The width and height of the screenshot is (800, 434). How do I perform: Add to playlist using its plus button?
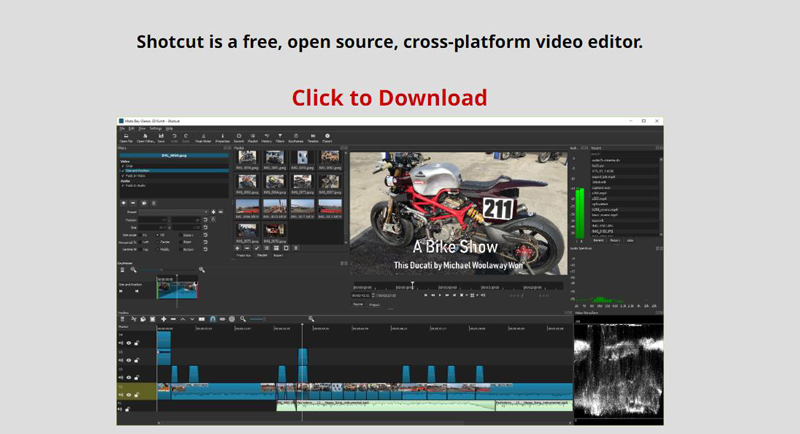pos(237,248)
